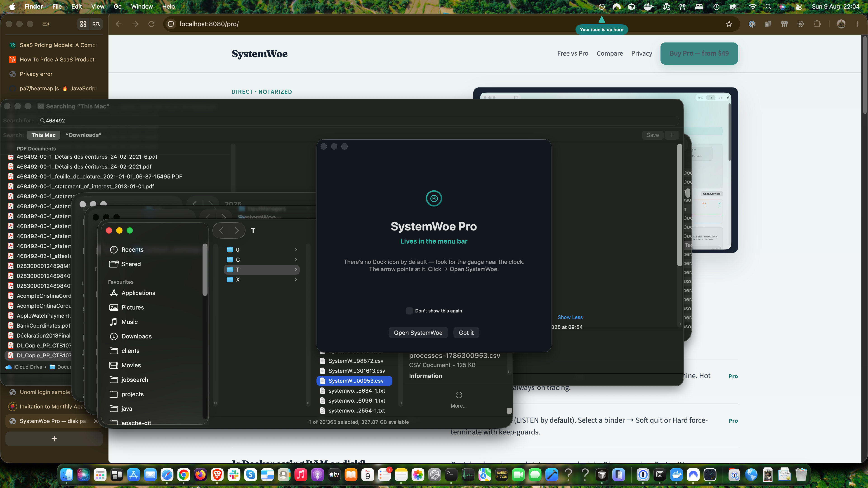868x488 pixels.
Task: Open the SaaS Pricing Models tab
Action: (x=54, y=45)
